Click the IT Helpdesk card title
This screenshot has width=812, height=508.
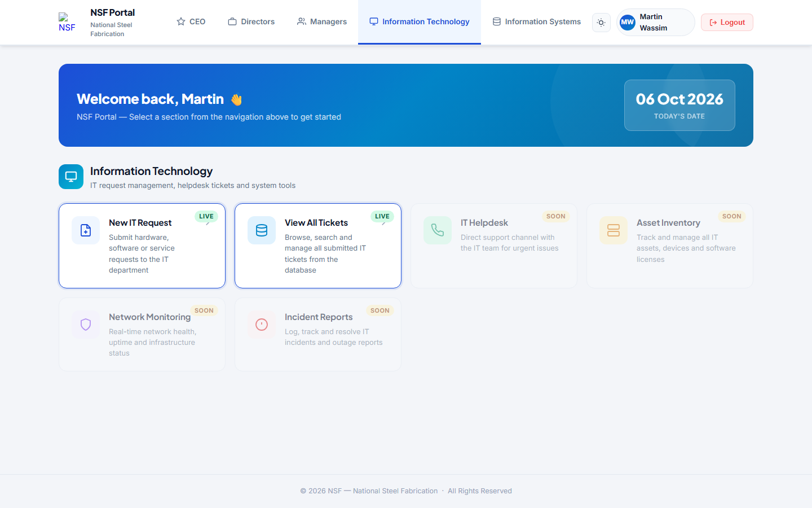pos(484,223)
